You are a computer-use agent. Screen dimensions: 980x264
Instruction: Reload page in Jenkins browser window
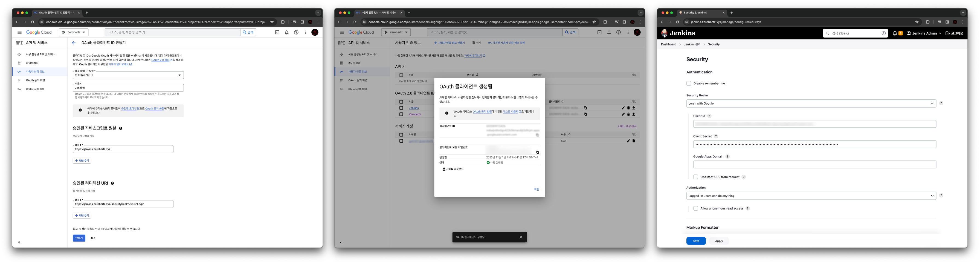coord(677,22)
